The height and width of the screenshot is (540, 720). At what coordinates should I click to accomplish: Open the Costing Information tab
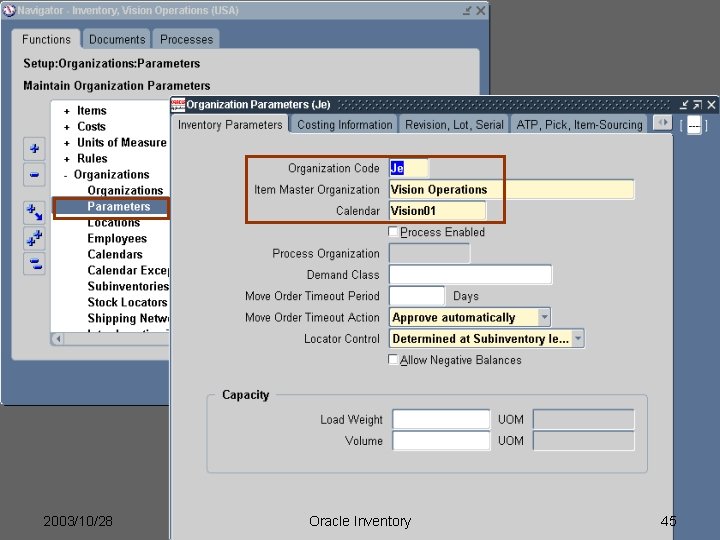(x=344, y=125)
